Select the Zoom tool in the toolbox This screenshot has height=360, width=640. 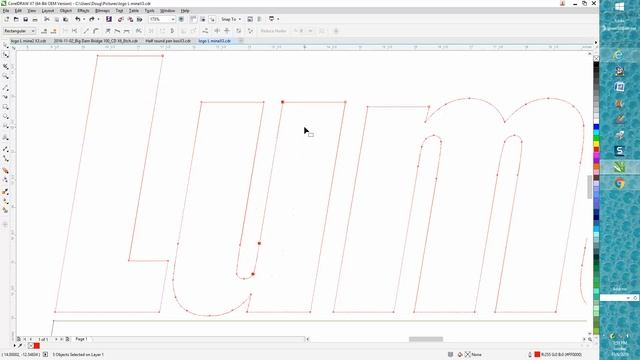pos(6,76)
